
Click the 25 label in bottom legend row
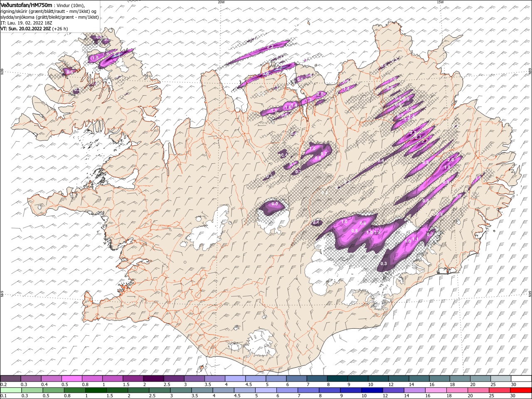click(491, 396)
